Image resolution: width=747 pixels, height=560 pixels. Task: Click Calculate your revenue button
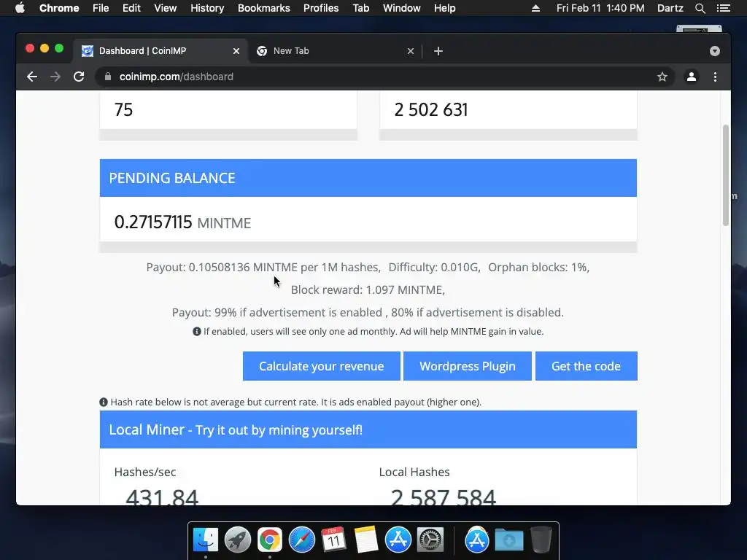click(x=322, y=366)
